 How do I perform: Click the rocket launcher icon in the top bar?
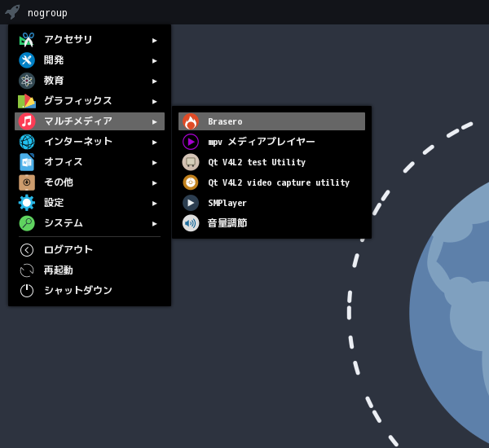12,12
